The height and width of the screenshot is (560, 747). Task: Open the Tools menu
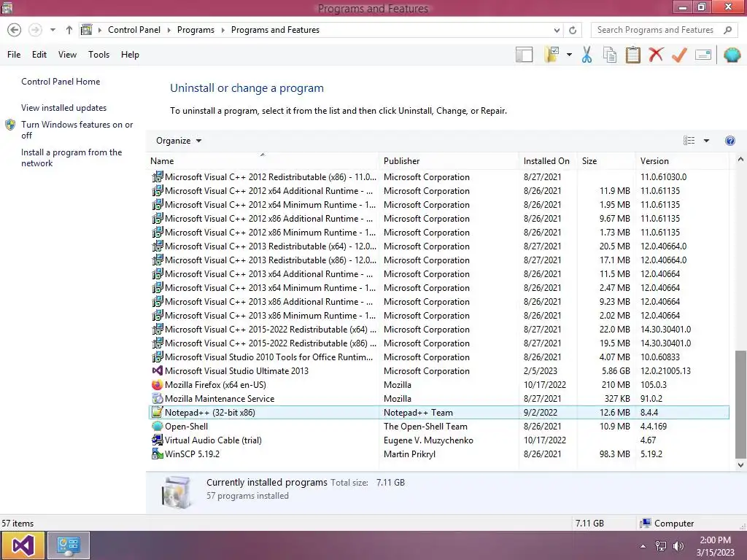[98, 54]
